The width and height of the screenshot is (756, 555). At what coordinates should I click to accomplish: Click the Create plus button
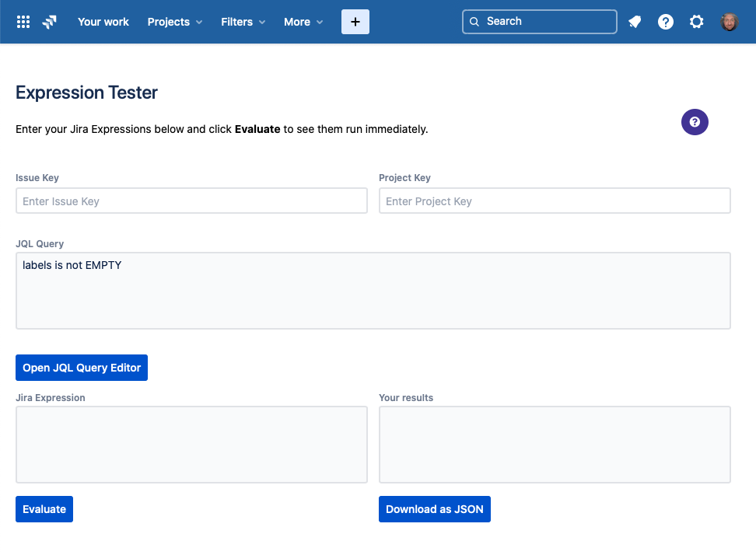coord(355,22)
